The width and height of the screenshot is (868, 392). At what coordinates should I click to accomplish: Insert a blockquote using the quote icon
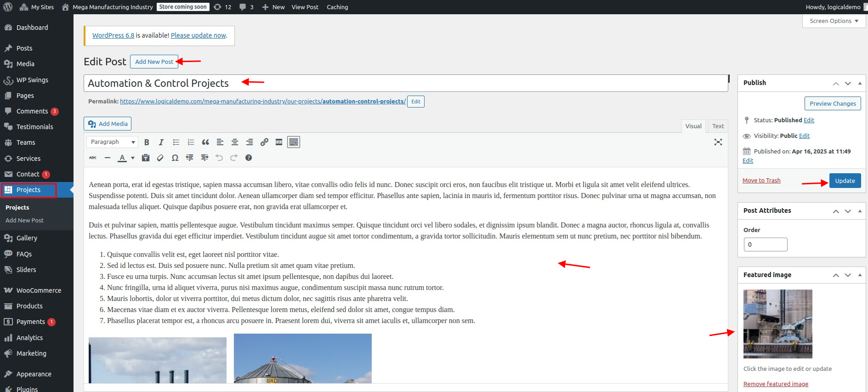(205, 142)
